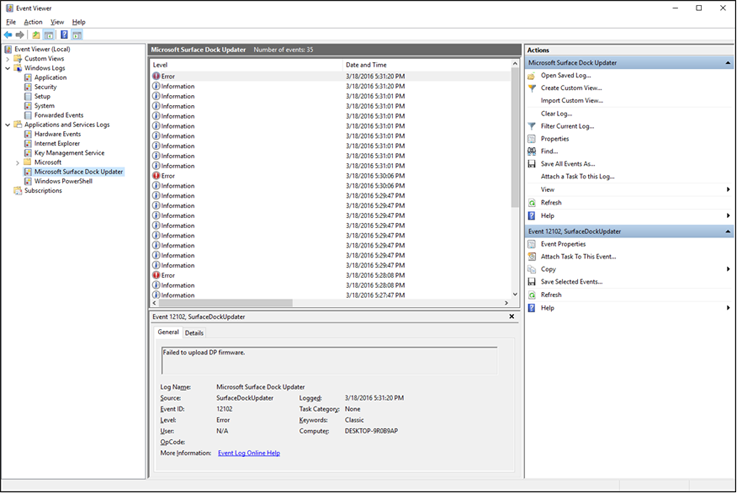Image resolution: width=737 pixels, height=494 pixels.
Task: Select the Security log in tree
Action: [x=45, y=87]
